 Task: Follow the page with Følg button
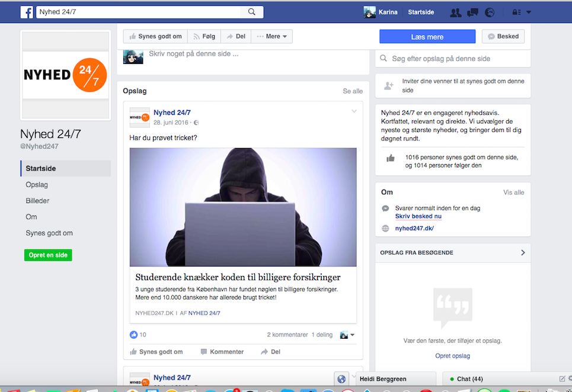click(x=204, y=37)
